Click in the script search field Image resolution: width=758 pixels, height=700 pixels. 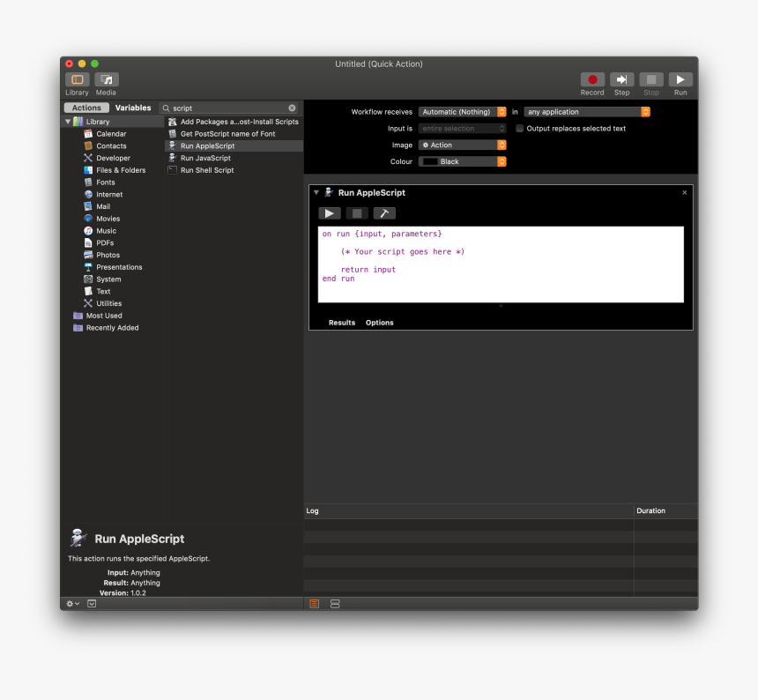coord(230,108)
